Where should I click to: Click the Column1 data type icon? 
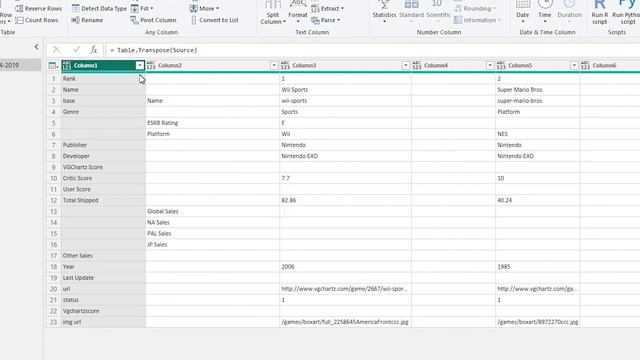click(67, 65)
